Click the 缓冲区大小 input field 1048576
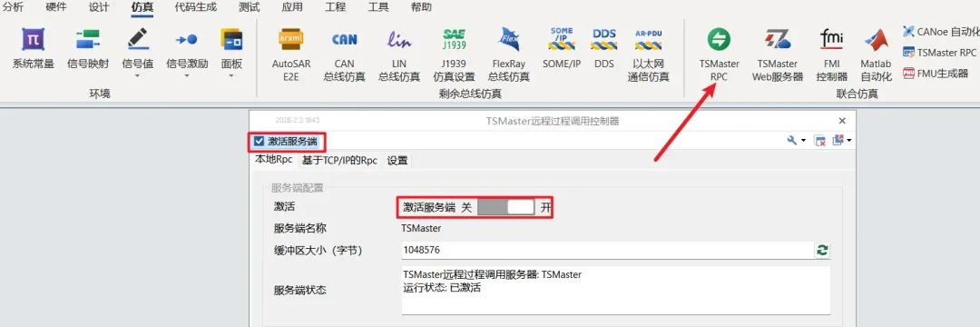Viewport: 980px width, 327px height. pos(607,250)
